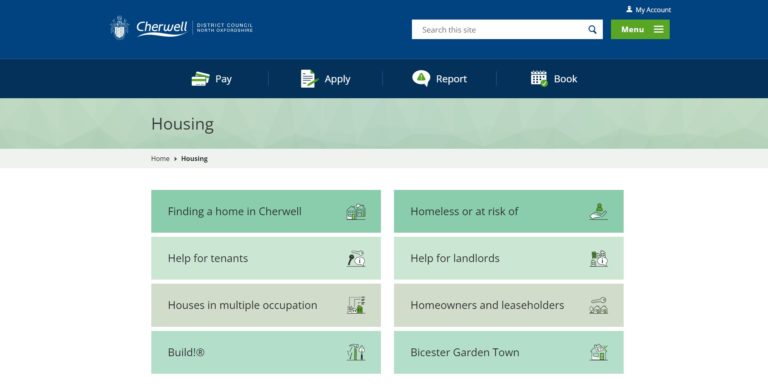Click the key icon on tenants tile
The height and width of the screenshot is (390, 768).
click(356, 259)
